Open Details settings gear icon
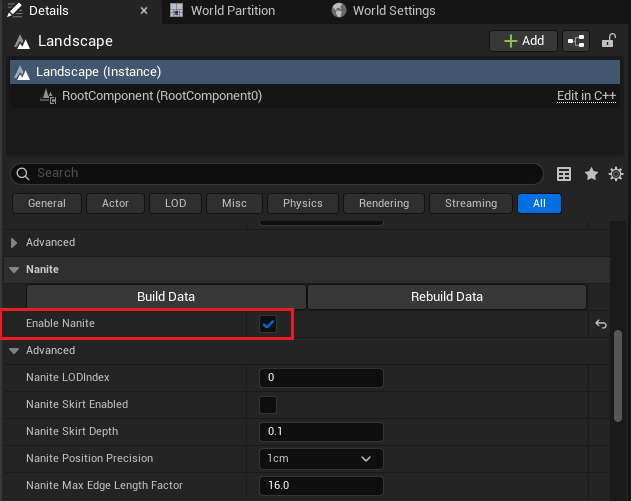Viewport: 631px width, 501px height. 616,174
